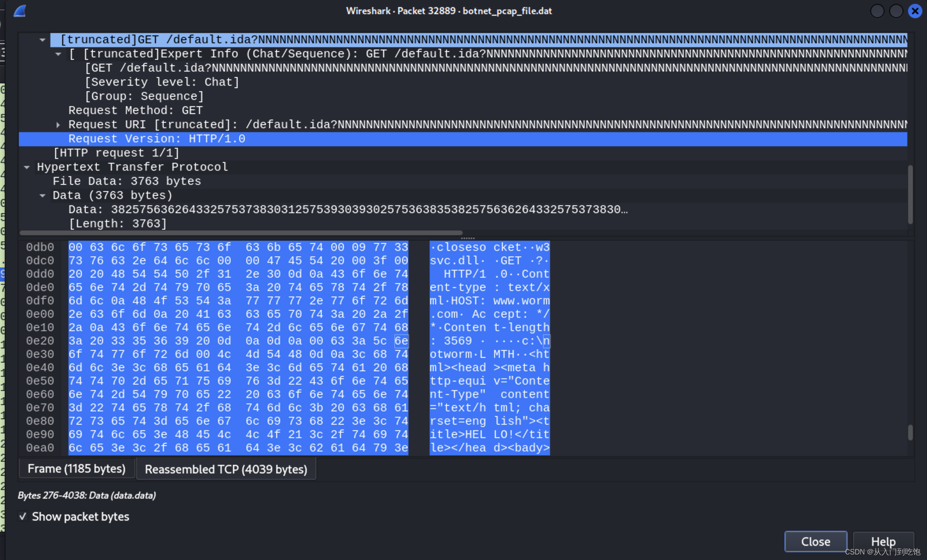927x560 pixels.
Task: Click the Wireshark shark fin icon
Action: tap(20, 11)
